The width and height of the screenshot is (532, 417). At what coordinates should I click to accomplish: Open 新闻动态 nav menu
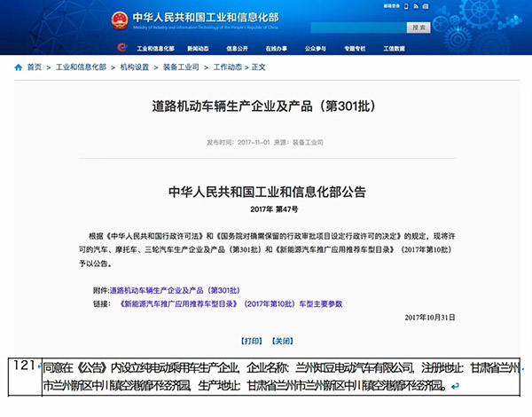[198, 49]
